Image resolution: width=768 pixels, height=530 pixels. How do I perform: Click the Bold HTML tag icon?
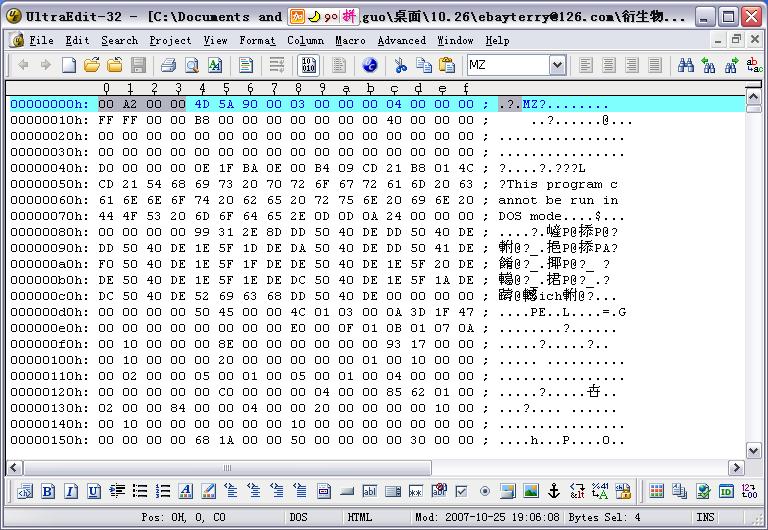(x=45, y=491)
